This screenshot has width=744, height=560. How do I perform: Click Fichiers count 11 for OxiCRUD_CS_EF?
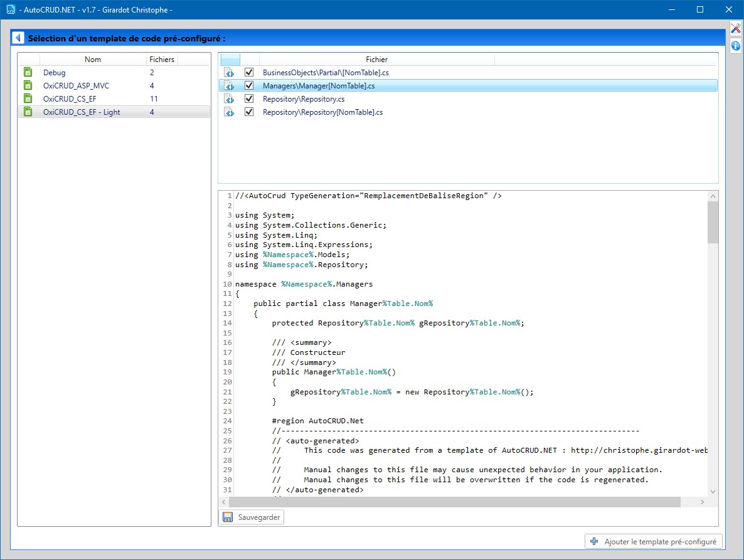tap(154, 98)
